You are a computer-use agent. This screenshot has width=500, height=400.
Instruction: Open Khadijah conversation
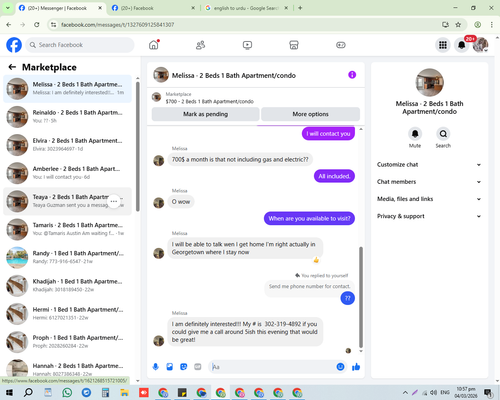point(68,286)
